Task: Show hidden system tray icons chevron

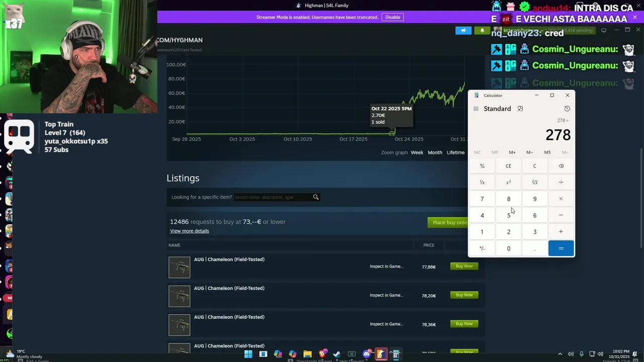Action: click(560, 354)
